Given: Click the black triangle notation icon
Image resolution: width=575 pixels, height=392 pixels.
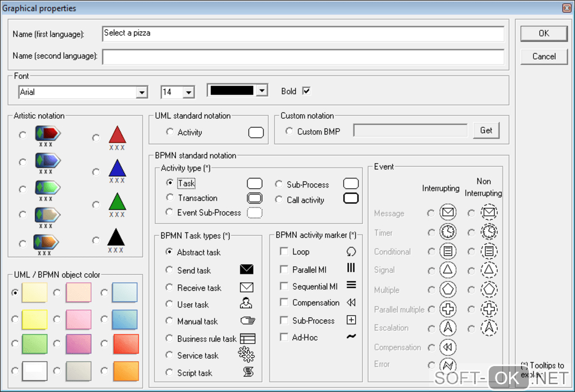Looking at the screenshot, I should click(116, 237).
